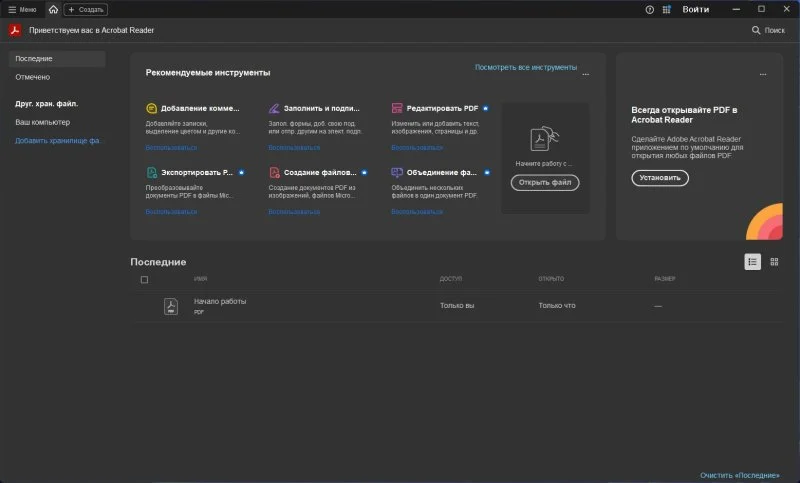Click Воспользоваться under Создание файлов
This screenshot has height=483, width=800.
[x=294, y=212]
